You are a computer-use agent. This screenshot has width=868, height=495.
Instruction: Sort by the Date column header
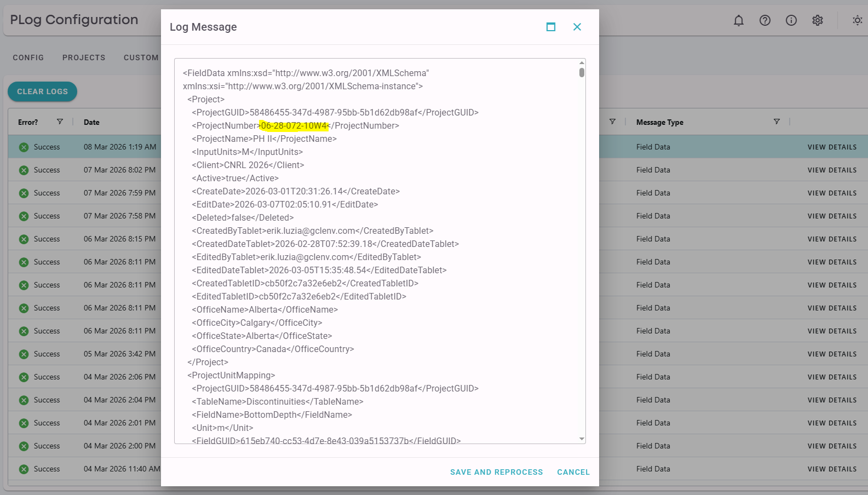[91, 122]
